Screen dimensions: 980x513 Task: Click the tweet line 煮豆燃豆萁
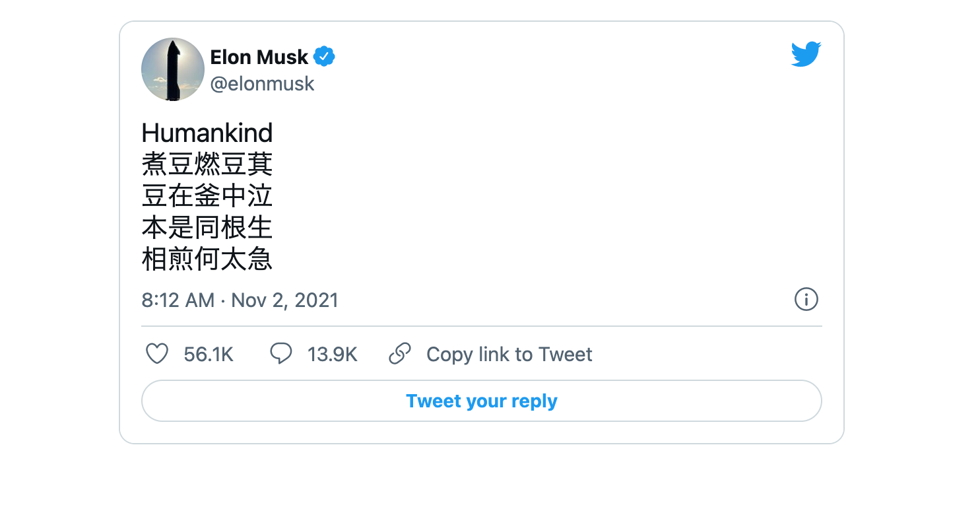[207, 165]
